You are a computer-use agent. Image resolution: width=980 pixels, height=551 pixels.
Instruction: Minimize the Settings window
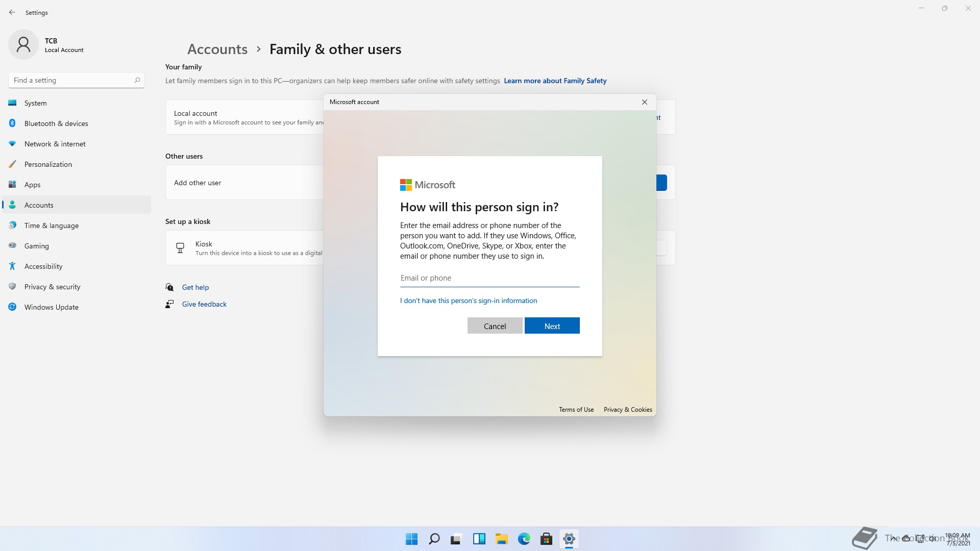click(x=921, y=8)
